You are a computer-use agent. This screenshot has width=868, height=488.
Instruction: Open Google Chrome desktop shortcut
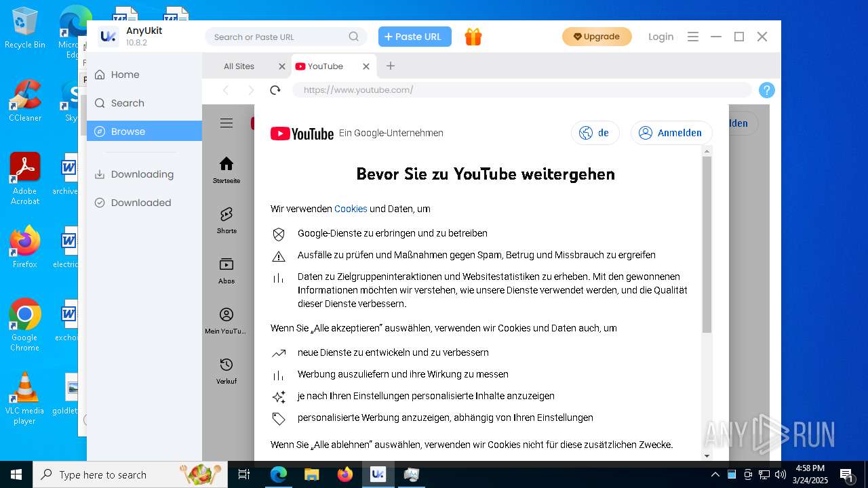tap(25, 325)
